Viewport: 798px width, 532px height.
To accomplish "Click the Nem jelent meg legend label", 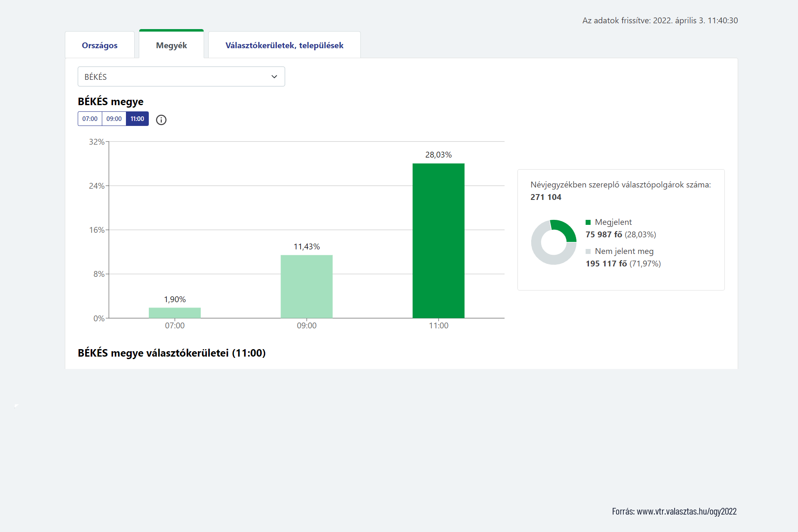I will (x=624, y=251).
